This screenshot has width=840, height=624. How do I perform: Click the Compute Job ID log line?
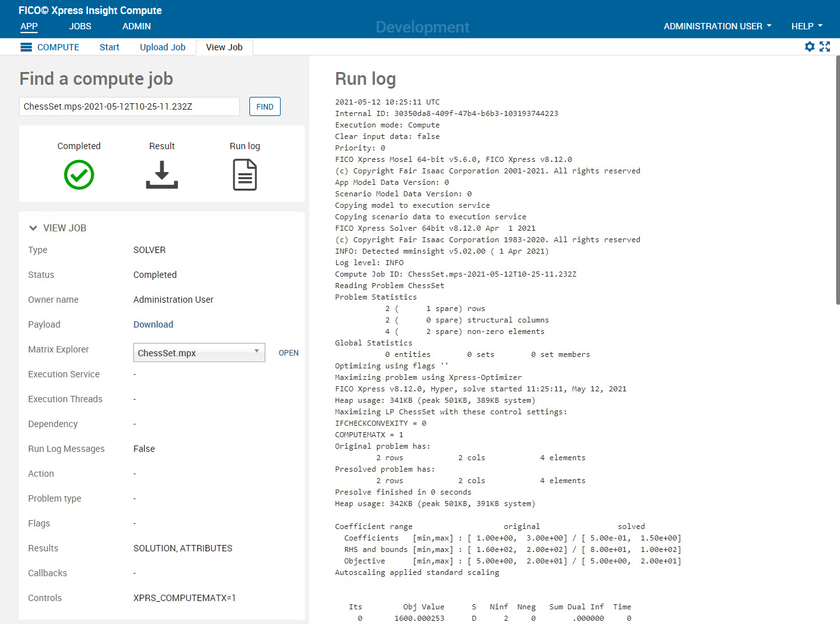coord(455,274)
